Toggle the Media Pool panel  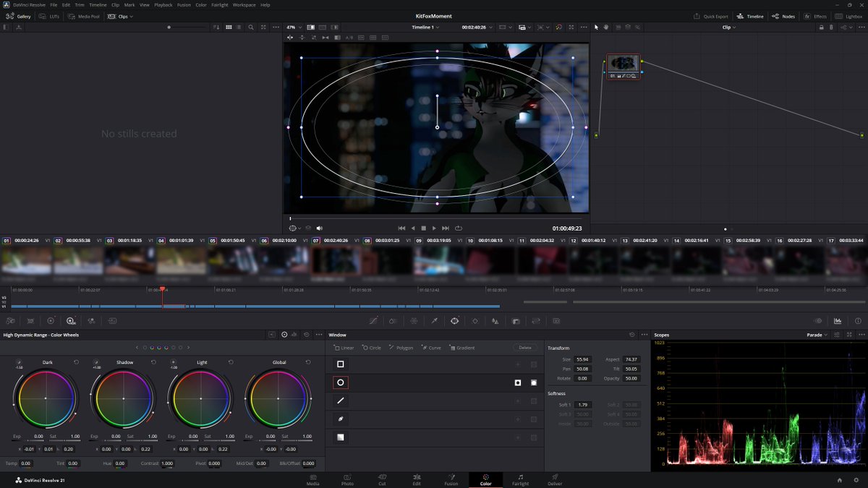coord(85,16)
